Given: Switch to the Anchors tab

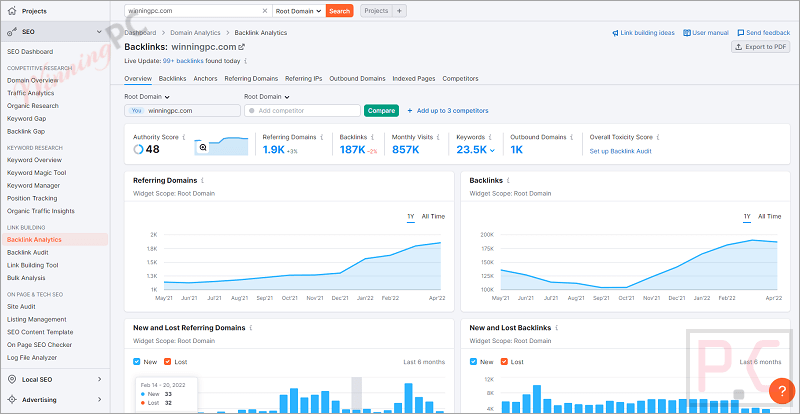Looking at the screenshot, I should tap(206, 79).
